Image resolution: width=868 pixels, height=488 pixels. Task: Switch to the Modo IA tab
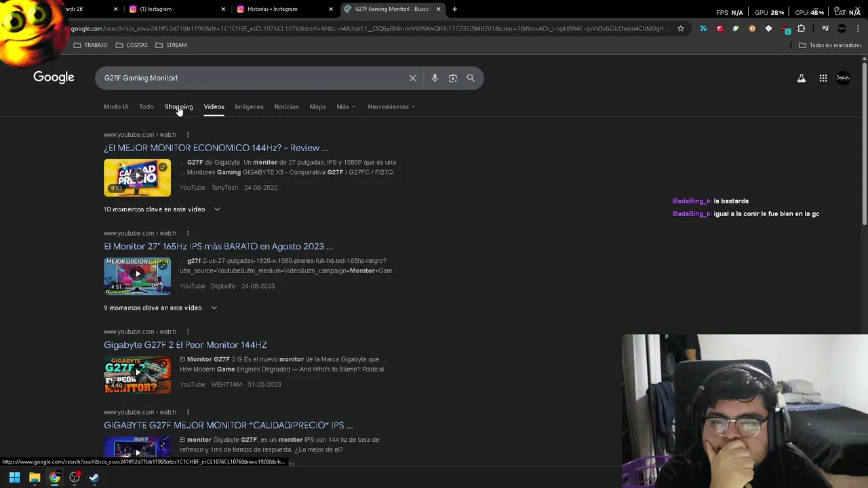tap(116, 106)
